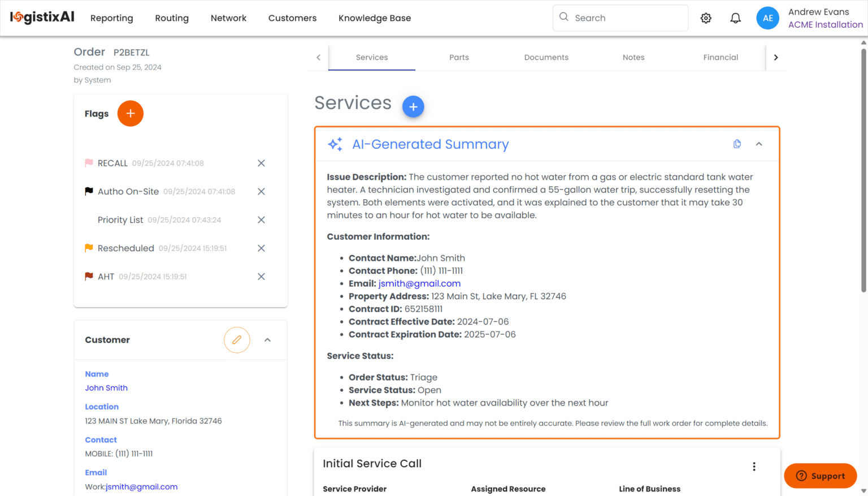The width and height of the screenshot is (868, 496).
Task: Show previous tabs with left arrow
Action: (318, 57)
